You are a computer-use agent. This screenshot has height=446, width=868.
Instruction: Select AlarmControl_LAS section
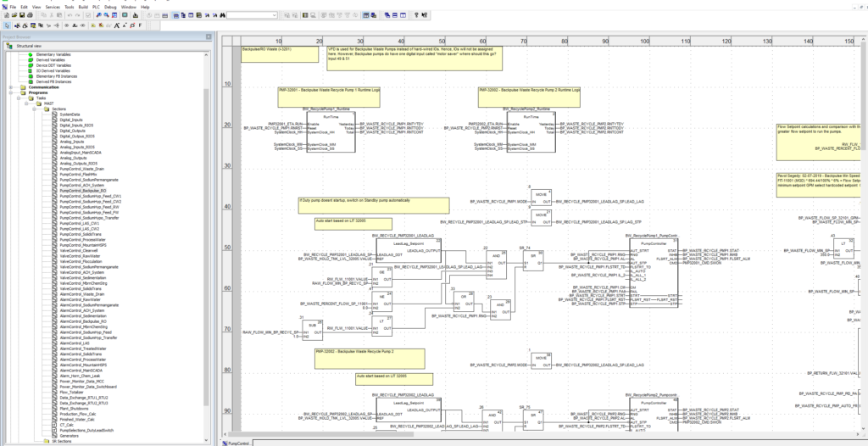point(75,343)
